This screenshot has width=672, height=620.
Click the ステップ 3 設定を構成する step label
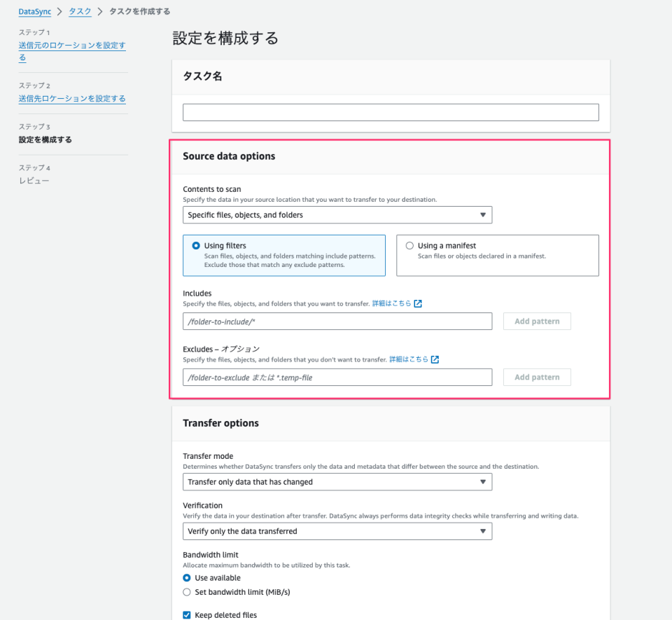click(x=45, y=140)
